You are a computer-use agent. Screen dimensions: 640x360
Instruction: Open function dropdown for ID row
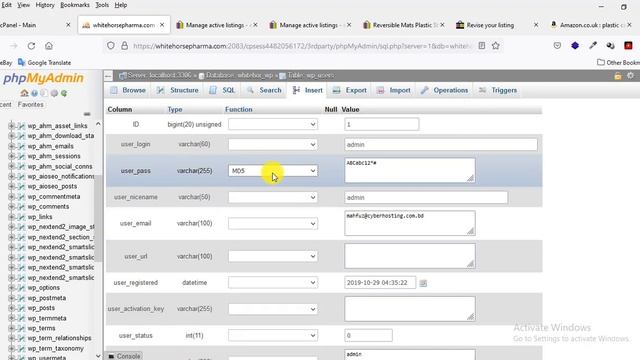point(273,124)
